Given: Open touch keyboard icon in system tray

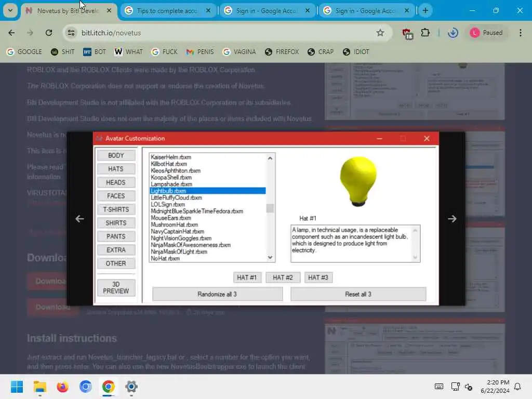Looking at the screenshot, I should 438,387.
